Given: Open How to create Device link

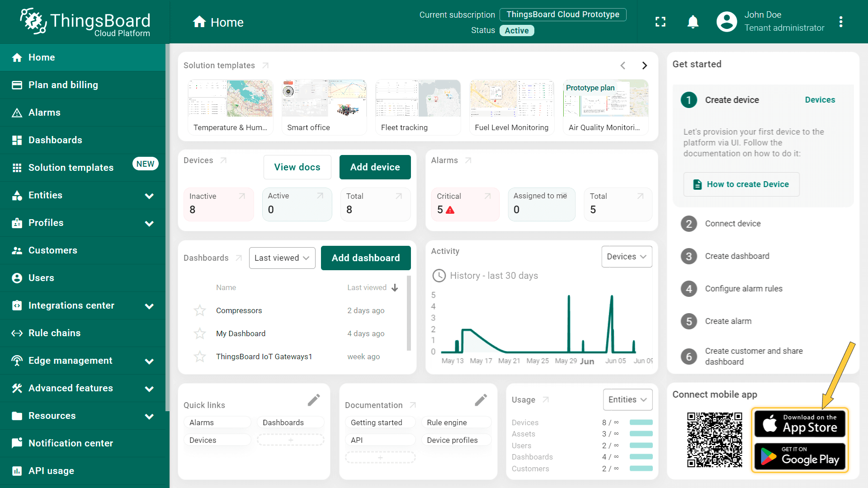Looking at the screenshot, I should coord(741,184).
